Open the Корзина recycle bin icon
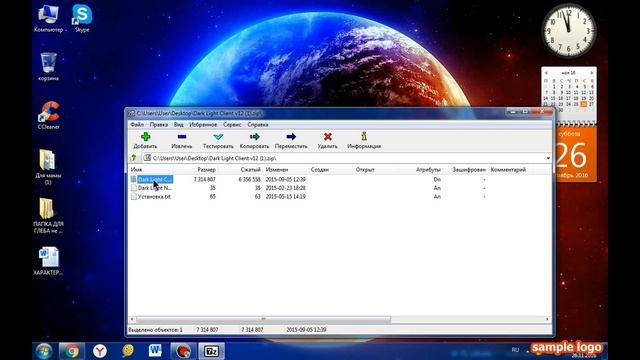 [x=48, y=66]
